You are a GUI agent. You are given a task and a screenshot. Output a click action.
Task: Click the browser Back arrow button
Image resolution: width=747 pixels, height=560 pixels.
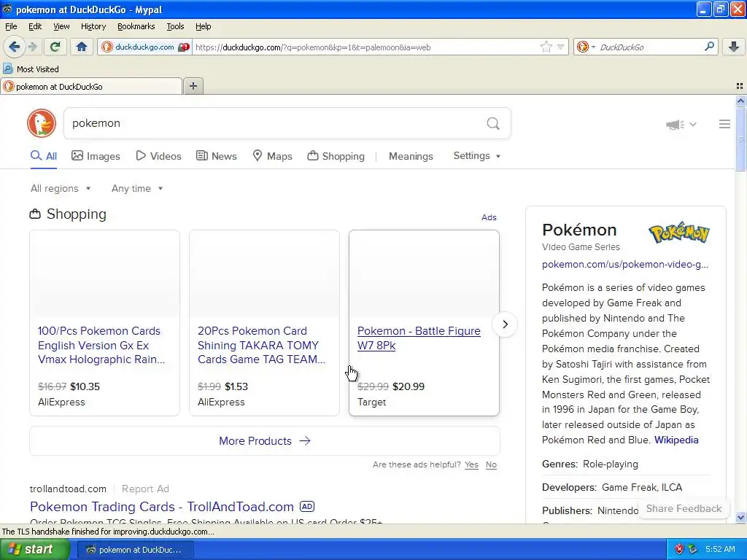pyautogui.click(x=14, y=47)
